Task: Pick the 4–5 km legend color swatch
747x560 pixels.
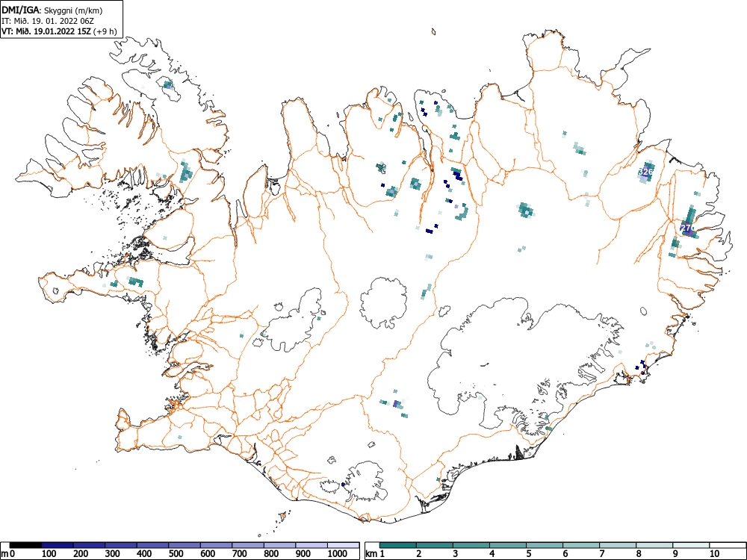Action: coord(508,545)
